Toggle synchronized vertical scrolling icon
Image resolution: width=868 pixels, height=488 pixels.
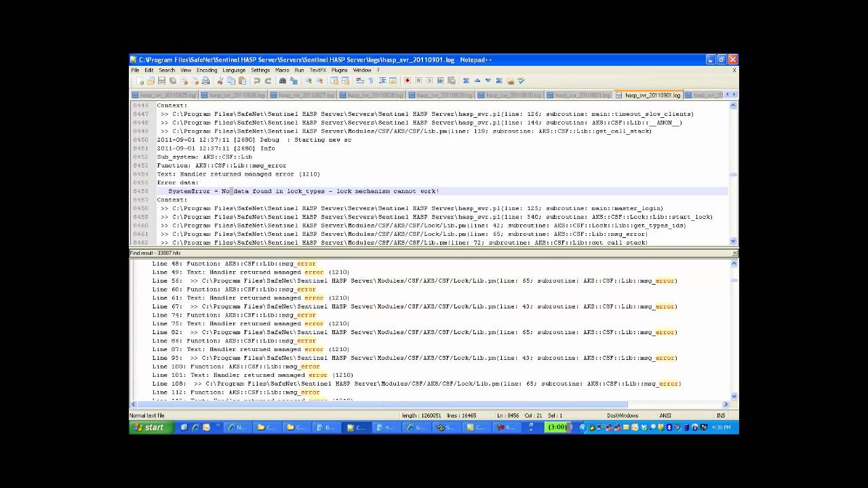334,81
